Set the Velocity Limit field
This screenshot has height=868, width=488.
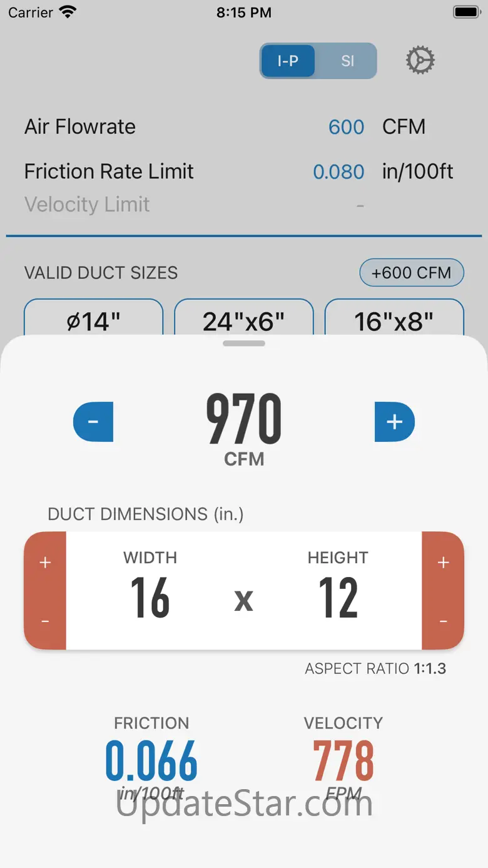click(360, 205)
